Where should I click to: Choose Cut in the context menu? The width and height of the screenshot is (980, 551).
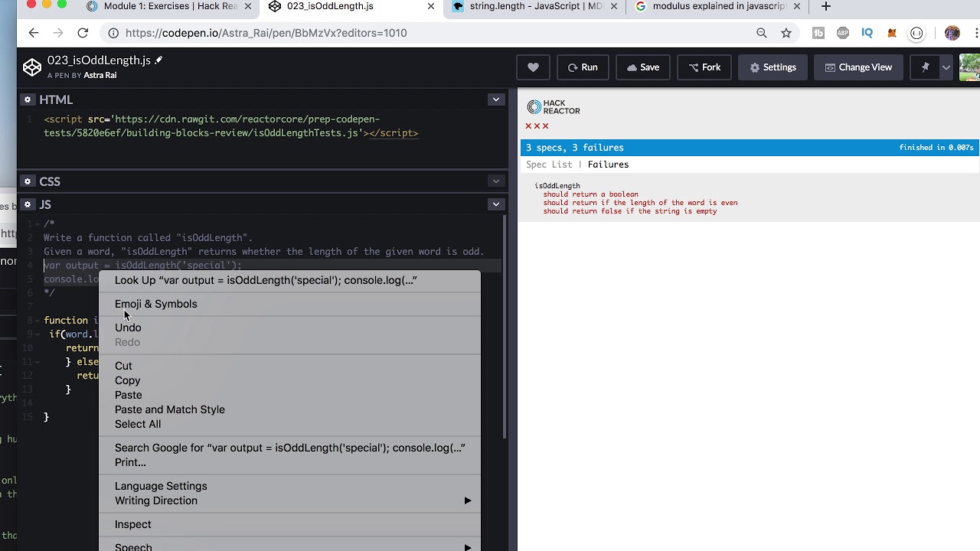tap(290, 366)
